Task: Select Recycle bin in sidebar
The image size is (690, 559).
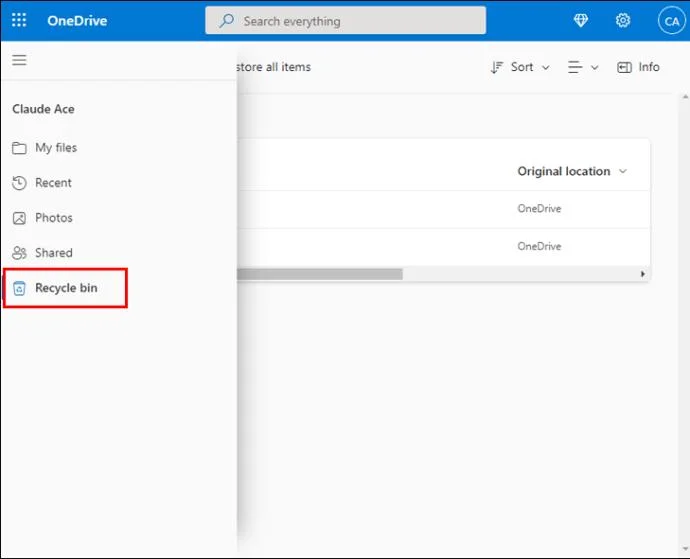Action: (x=65, y=288)
